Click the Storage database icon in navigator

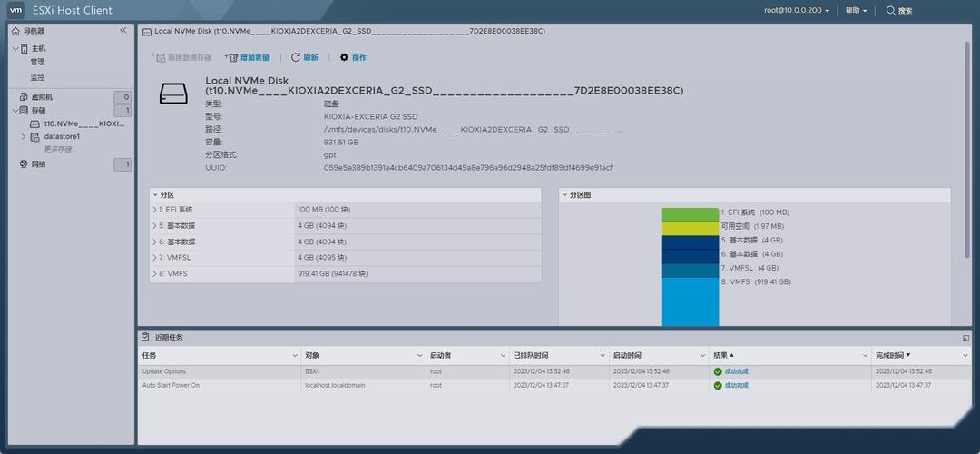(x=24, y=110)
